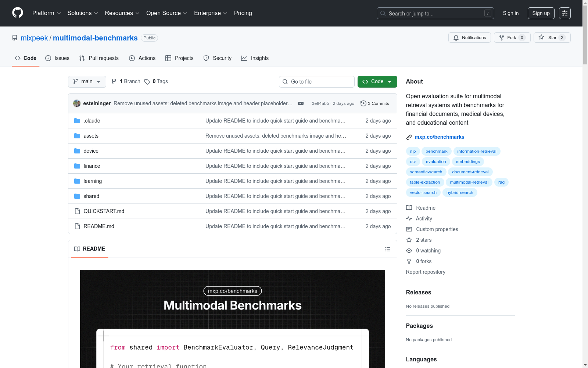Open Activity pulse link
Viewport: 588px width, 368px height.
419,219
